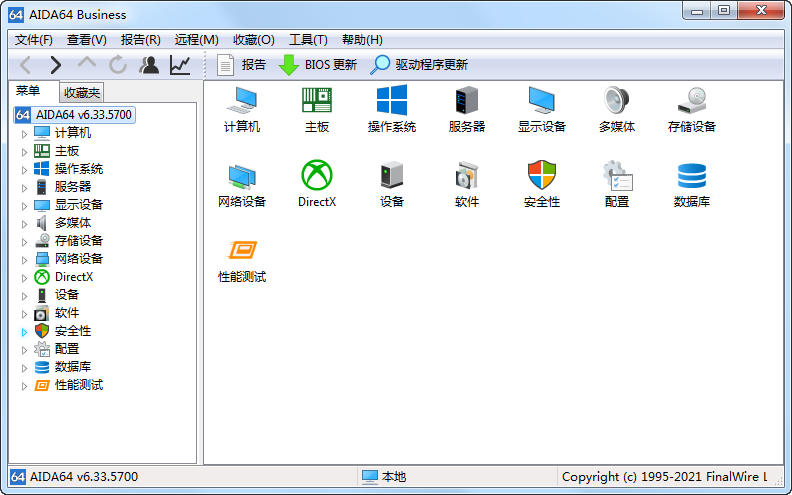Open the 远程(M) menu
The height and width of the screenshot is (495, 792).
pos(196,40)
